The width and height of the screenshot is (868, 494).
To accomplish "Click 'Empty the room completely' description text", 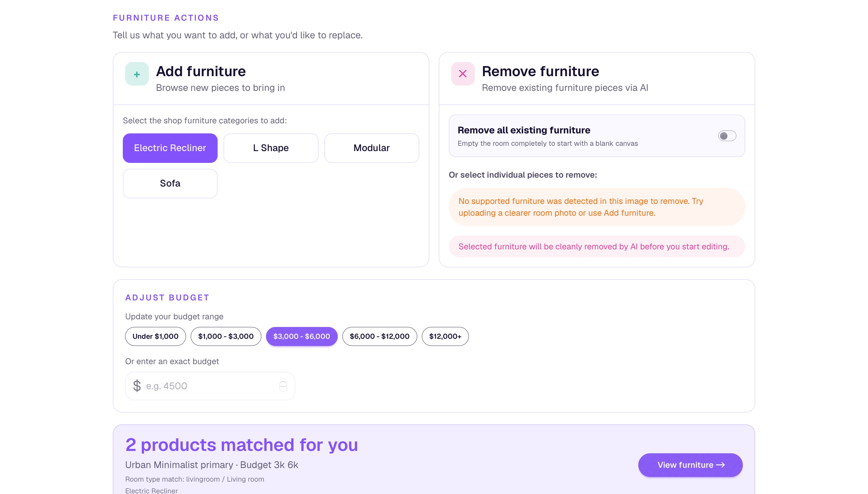I will pyautogui.click(x=547, y=143).
